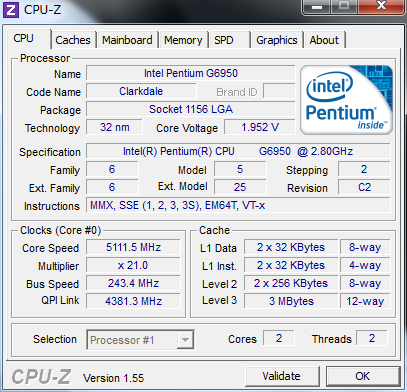
Task: Click the Revision value C2
Action: click(364, 187)
